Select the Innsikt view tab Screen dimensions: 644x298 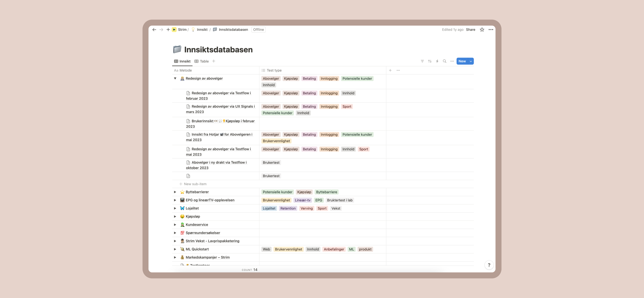click(x=182, y=61)
